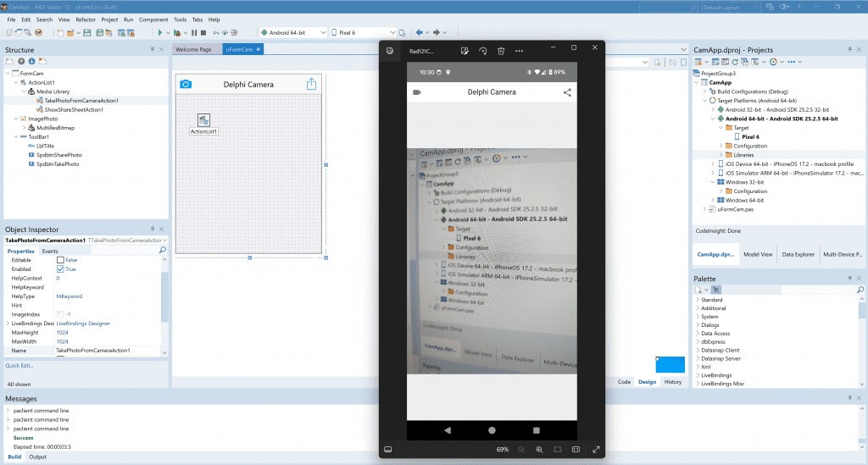Open the Object Inspector component selector dropdown
This screenshot has height=465, width=868.
[x=164, y=241]
